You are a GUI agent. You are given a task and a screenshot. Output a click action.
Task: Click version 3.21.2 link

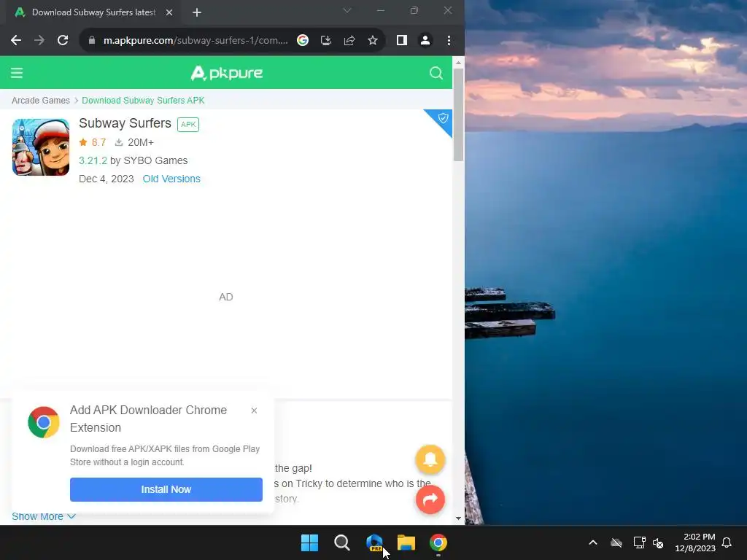93,161
